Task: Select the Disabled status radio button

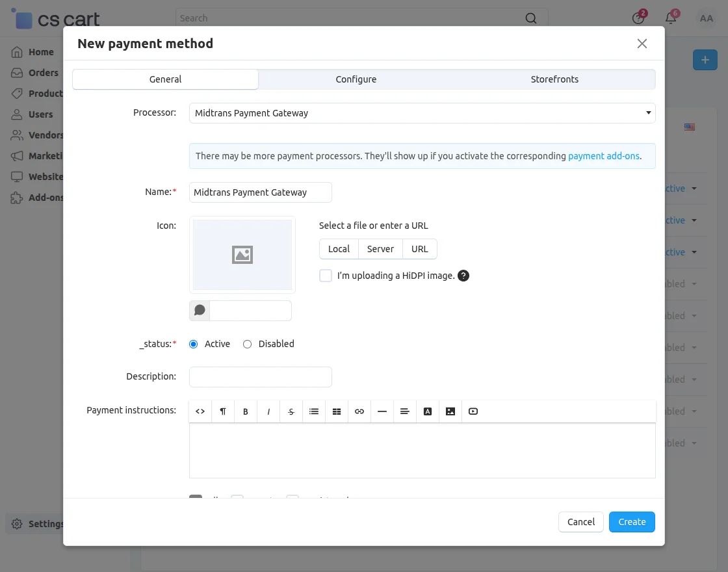Action: [247, 343]
